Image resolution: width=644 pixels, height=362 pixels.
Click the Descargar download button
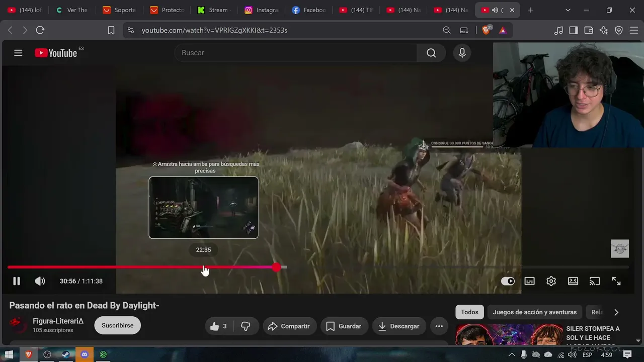point(399,326)
